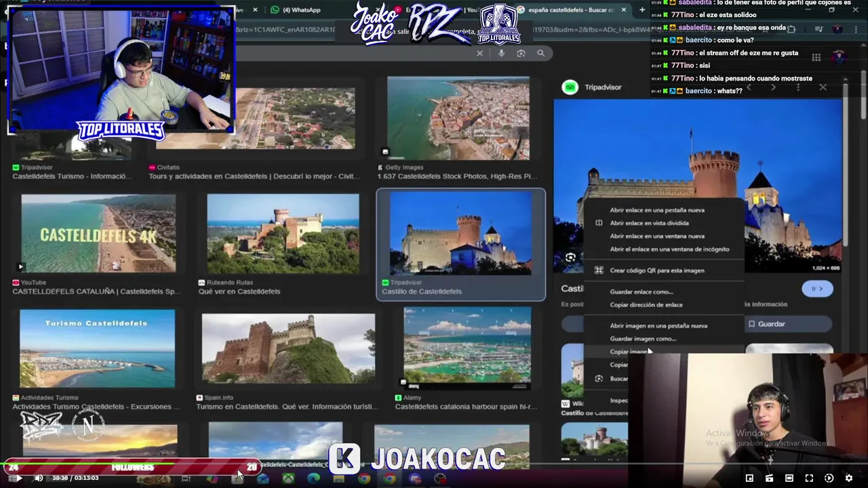Viewport: 868px width, 488px height.
Task: Mute the video with the speaker icon
Action: [x=39, y=478]
